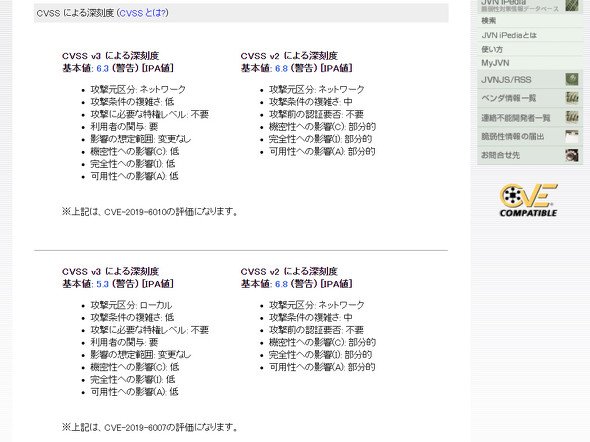
Task: Click 完全性への影響(I): 部分的 in second CVSS v2 list
Action: pos(321,355)
